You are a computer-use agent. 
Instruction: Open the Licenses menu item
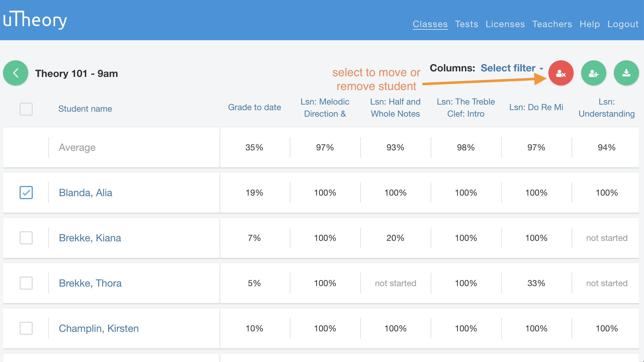pos(505,24)
